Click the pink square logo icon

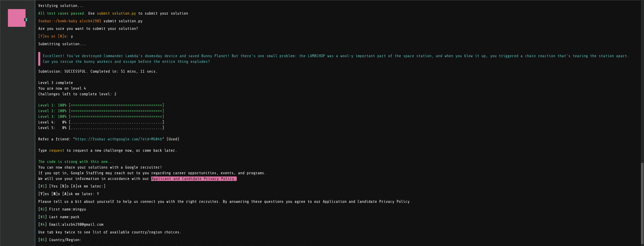coord(16,18)
